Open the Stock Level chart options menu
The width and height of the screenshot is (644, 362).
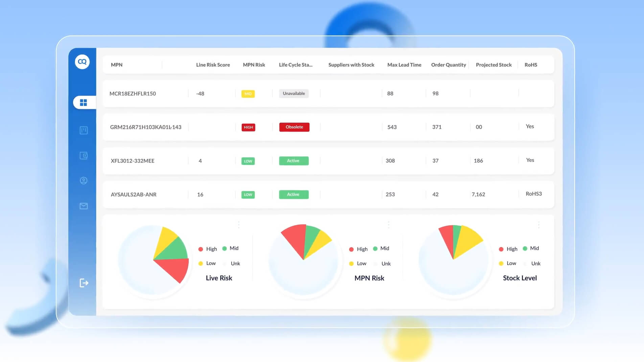pyautogui.click(x=539, y=225)
